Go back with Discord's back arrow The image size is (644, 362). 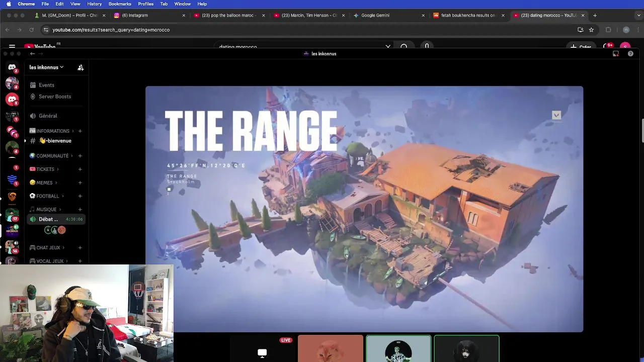[x=32, y=54]
